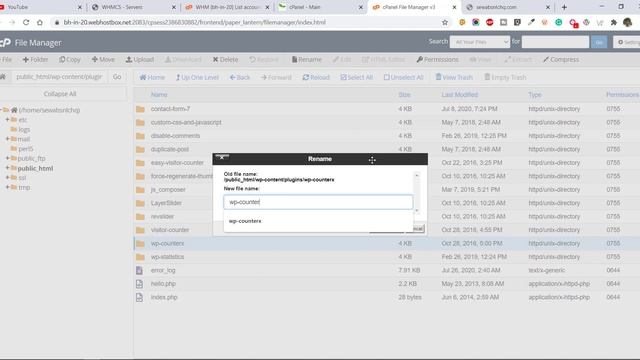Expand the public_html folder in tree
This screenshot has height=360, width=640.
[x=7, y=168]
